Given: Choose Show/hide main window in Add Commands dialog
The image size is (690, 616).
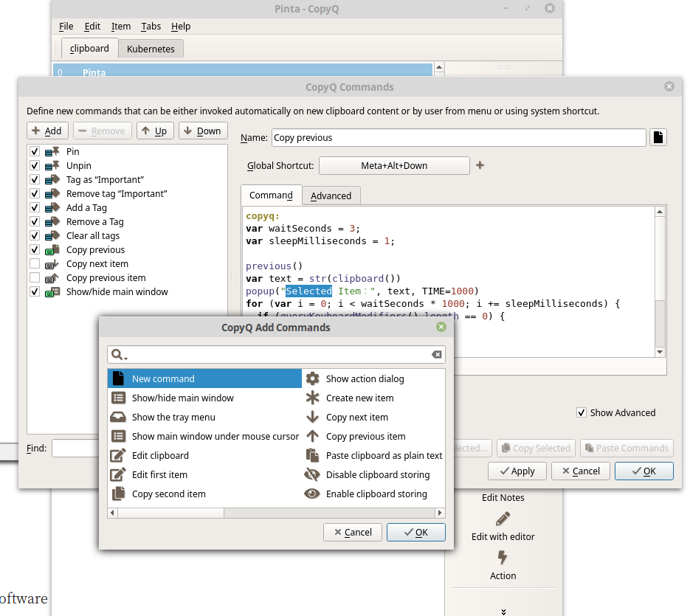Looking at the screenshot, I should point(204,398).
